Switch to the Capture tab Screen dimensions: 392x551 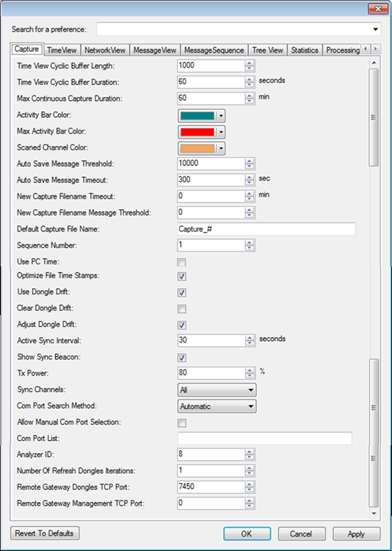pos(27,49)
